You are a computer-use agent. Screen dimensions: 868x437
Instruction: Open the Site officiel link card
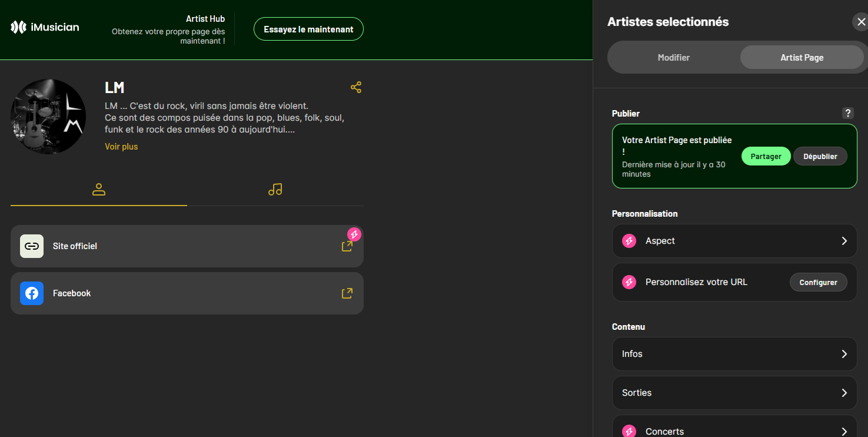coord(187,246)
